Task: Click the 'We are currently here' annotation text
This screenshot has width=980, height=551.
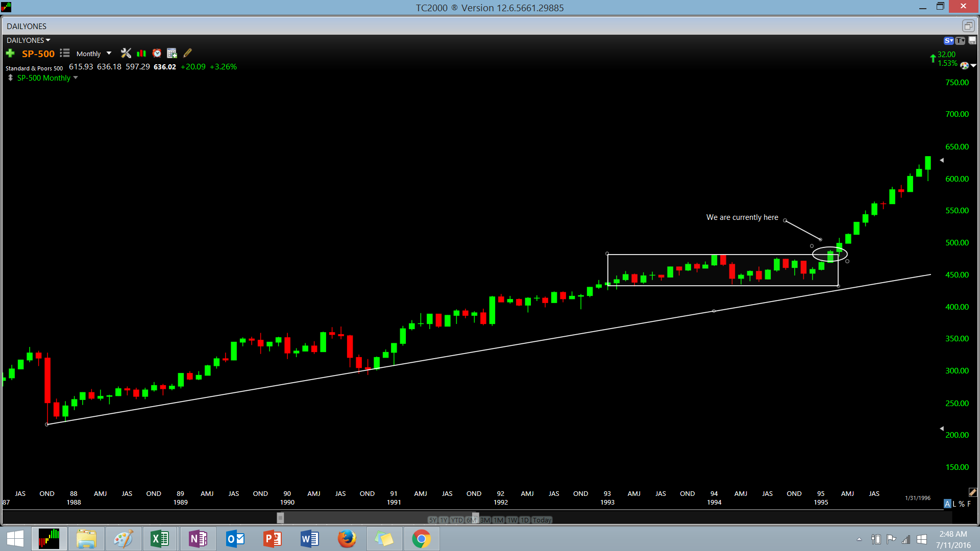Action: tap(742, 217)
